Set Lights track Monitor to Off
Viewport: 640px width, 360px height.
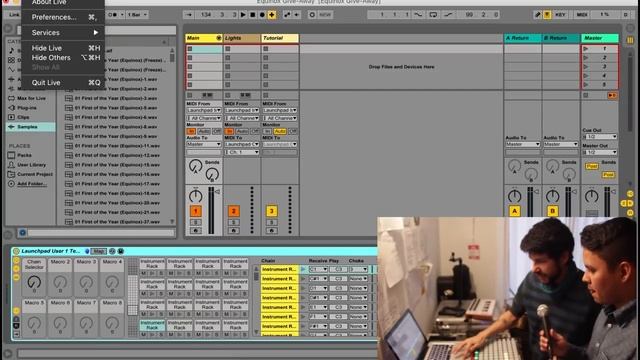coord(255,131)
